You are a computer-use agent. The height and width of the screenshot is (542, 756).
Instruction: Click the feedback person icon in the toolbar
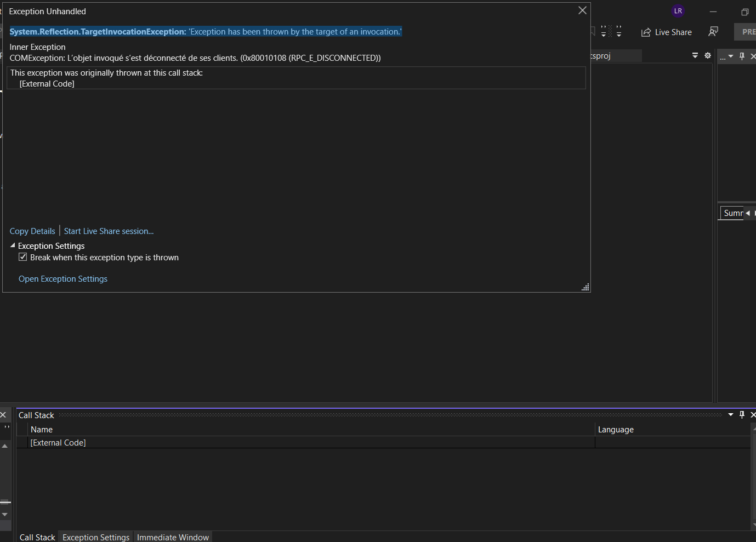[713, 32]
